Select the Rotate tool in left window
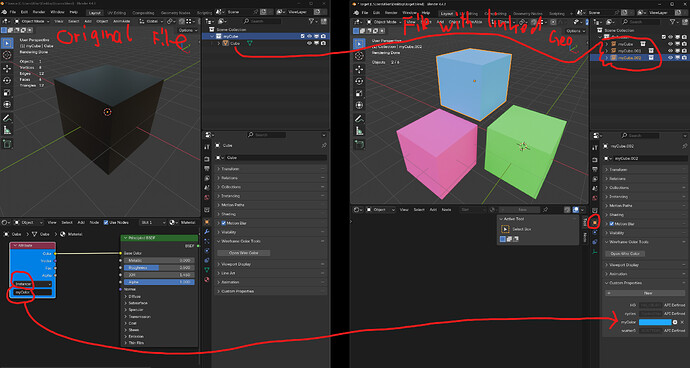Screen dimensions: 690x368 tap(7, 81)
